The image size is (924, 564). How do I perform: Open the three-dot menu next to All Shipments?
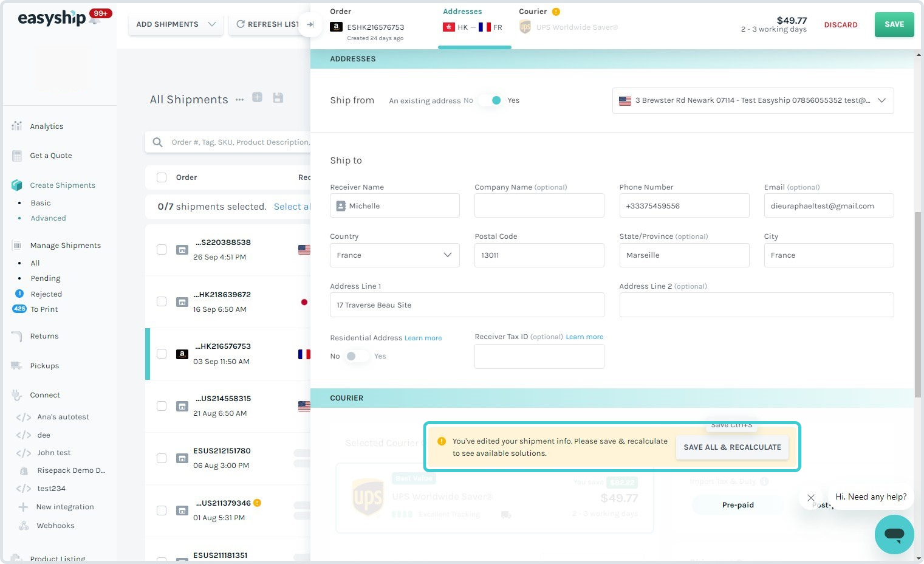coord(239,100)
